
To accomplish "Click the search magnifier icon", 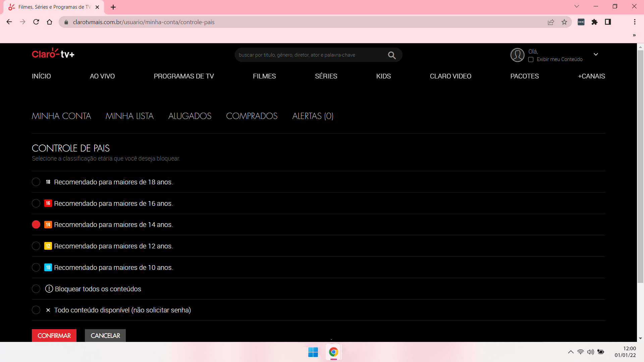I will (x=392, y=55).
